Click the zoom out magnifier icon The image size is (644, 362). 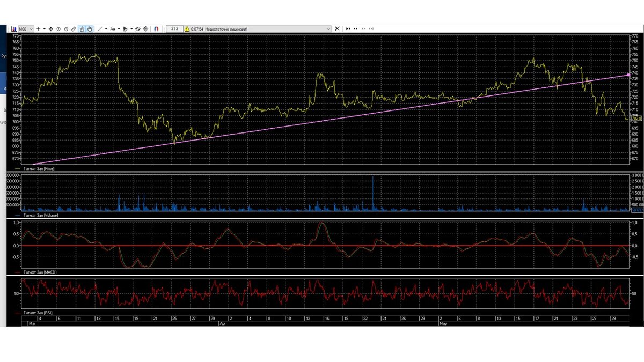pos(66,29)
